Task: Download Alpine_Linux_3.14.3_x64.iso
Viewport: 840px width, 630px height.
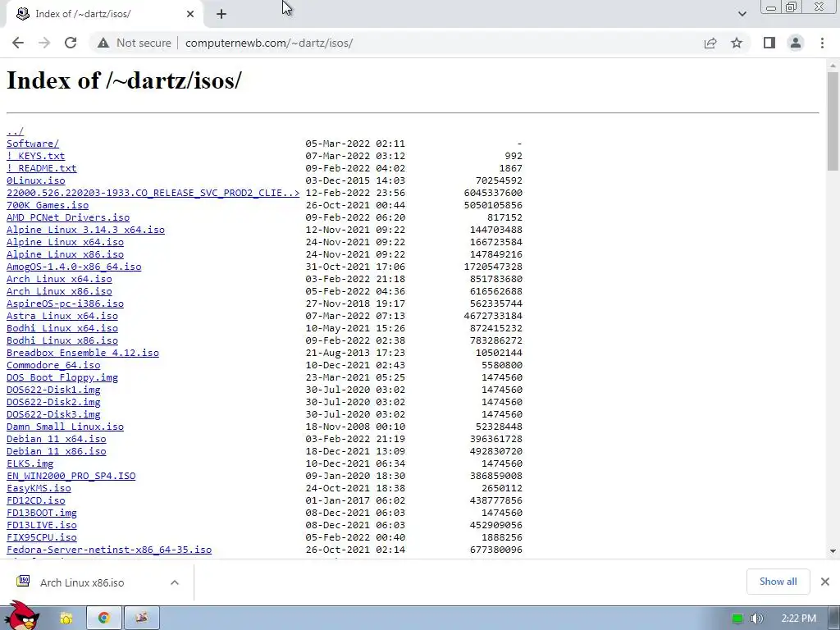Action: [85, 230]
